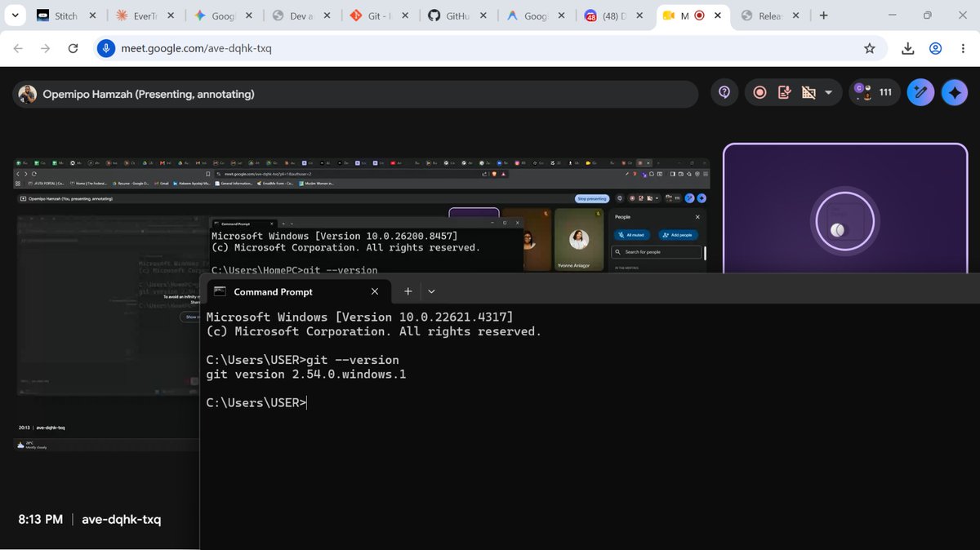Click the empty C:\Users\USER> prompt line
The height and width of the screenshot is (550, 980).
[x=256, y=402]
